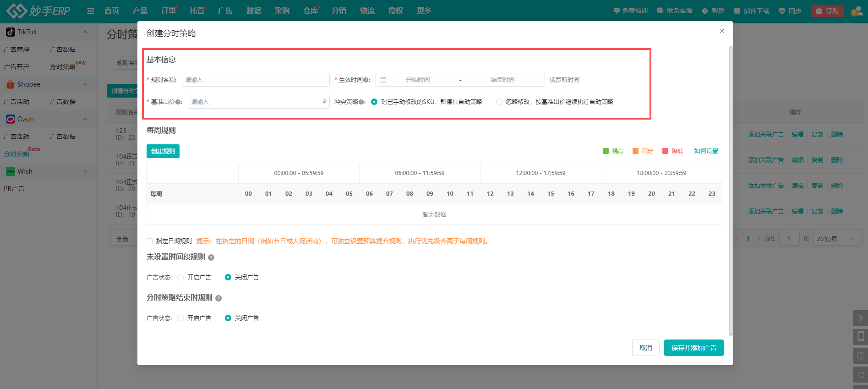Viewport: 868px width, 389px height.
Task: Collapse the Shopee sidebar section
Action: pos(85,84)
